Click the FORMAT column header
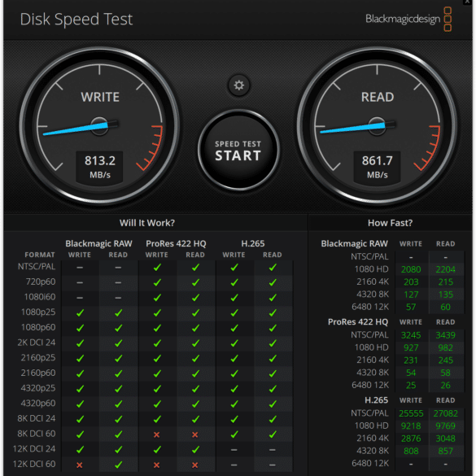476x476 pixels. [40, 255]
